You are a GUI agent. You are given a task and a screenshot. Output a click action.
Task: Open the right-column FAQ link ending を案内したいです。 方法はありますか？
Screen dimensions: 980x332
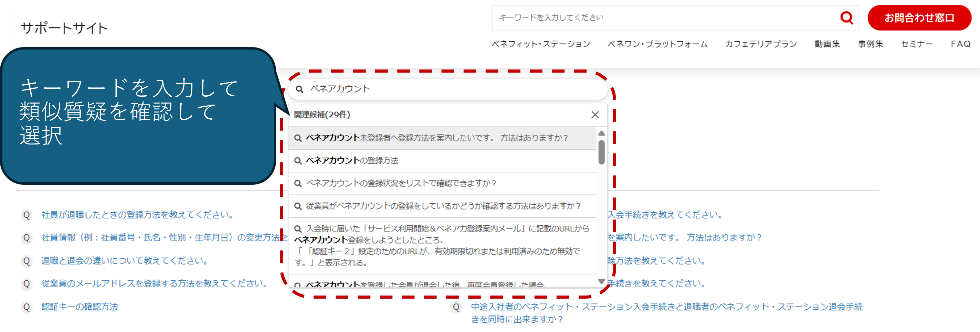pyautogui.click(x=684, y=238)
